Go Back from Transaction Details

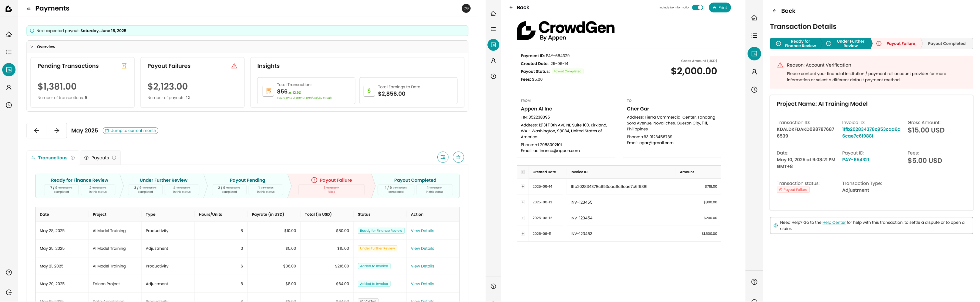point(784,11)
